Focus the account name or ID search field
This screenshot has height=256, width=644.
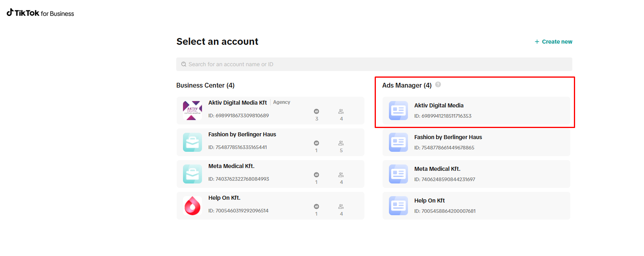374,64
